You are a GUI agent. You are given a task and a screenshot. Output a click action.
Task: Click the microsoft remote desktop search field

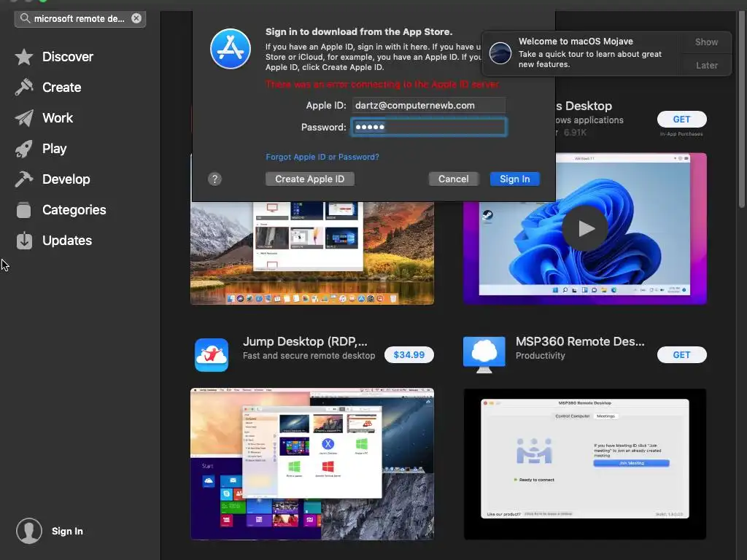pos(80,18)
